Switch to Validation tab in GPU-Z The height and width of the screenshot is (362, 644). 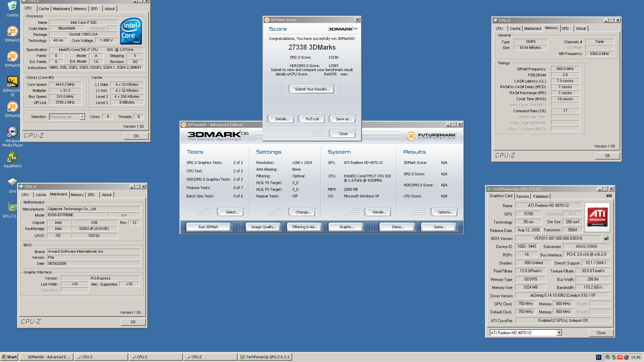tap(540, 196)
